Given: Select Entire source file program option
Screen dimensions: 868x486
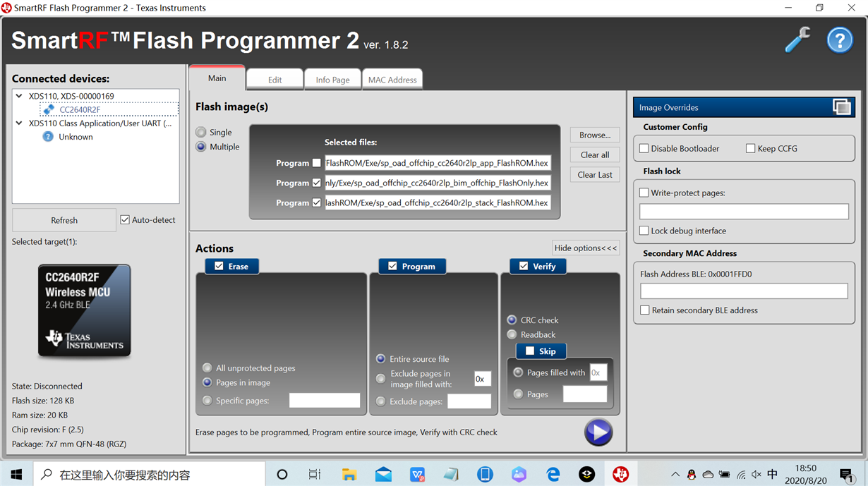Looking at the screenshot, I should [380, 359].
